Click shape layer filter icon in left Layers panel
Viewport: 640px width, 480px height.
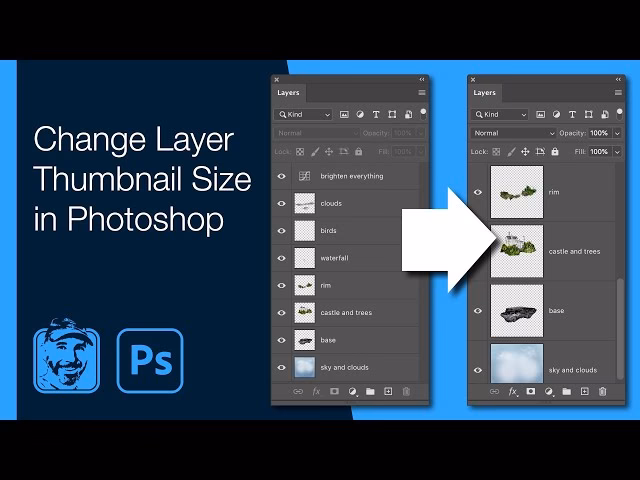pyautogui.click(x=392, y=115)
